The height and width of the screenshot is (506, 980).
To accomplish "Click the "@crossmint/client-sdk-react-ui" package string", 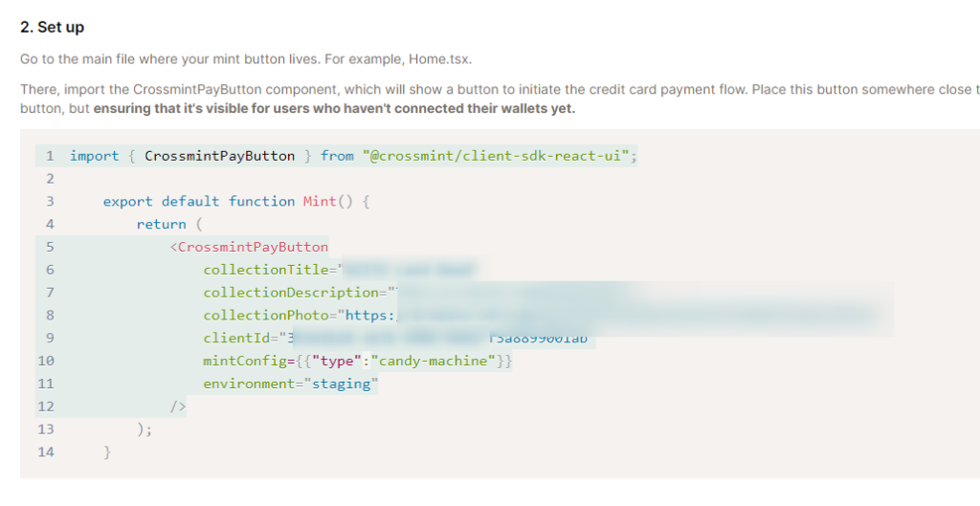I will coord(497,156).
